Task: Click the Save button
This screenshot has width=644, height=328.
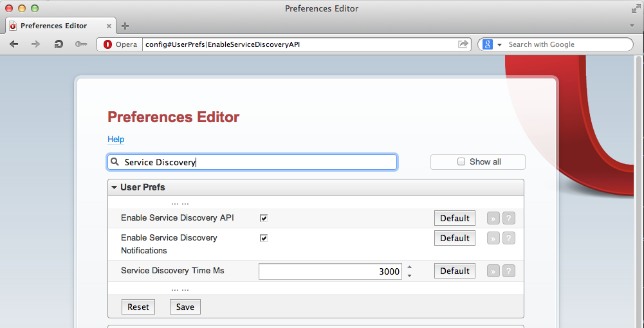Action: point(185,307)
